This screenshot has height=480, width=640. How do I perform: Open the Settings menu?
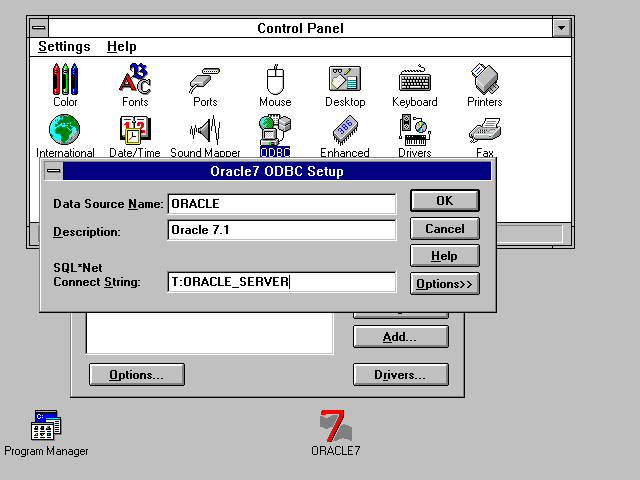coord(64,47)
